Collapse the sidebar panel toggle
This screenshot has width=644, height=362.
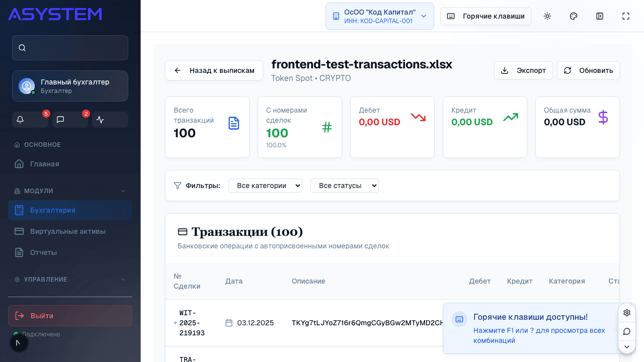[600, 16]
